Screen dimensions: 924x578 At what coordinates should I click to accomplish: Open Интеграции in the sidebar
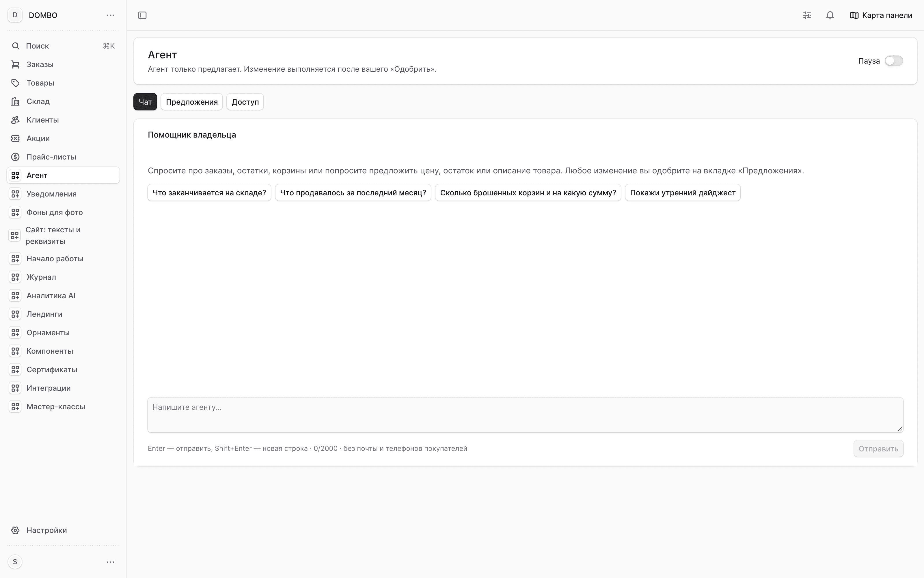click(x=64, y=388)
